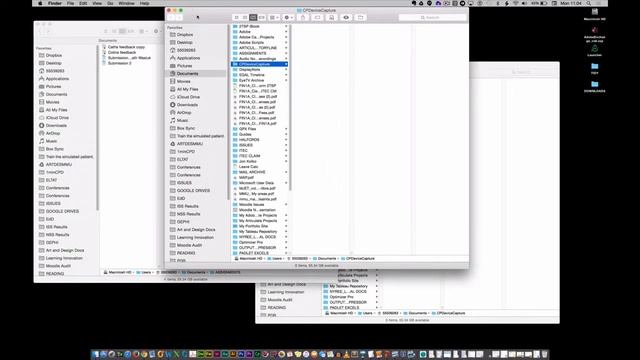Open the Go menu in menu bar
Viewport: 640px width, 360px height.
pyautogui.click(x=110, y=3)
